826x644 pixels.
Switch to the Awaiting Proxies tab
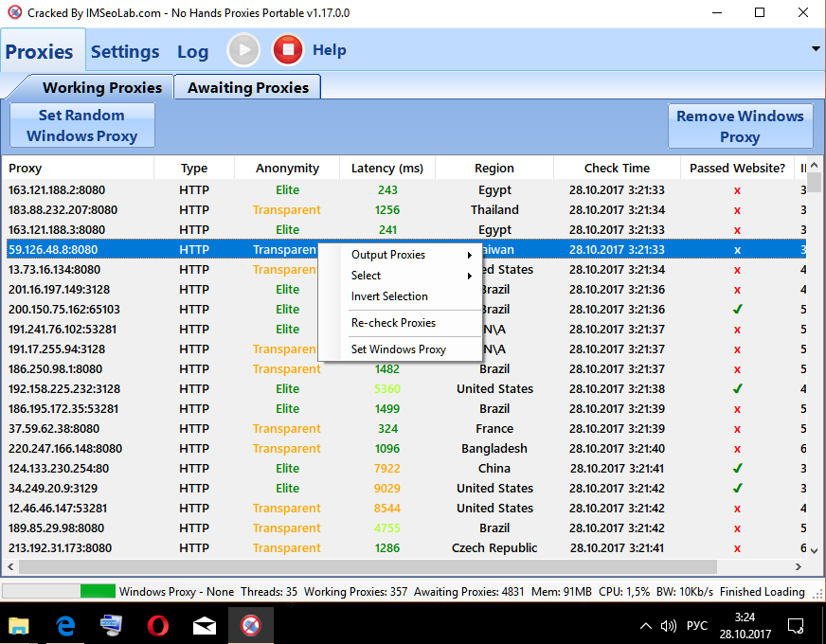coord(248,87)
